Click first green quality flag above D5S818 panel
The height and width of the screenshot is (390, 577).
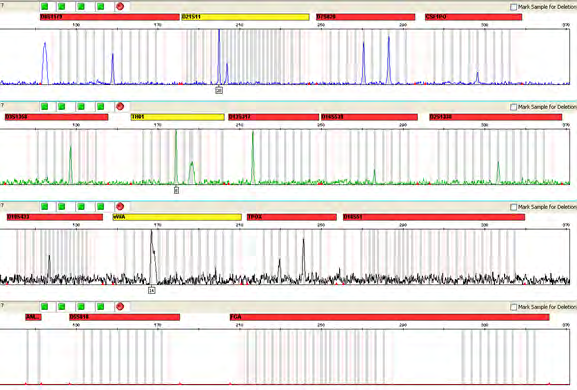[x=45, y=306]
